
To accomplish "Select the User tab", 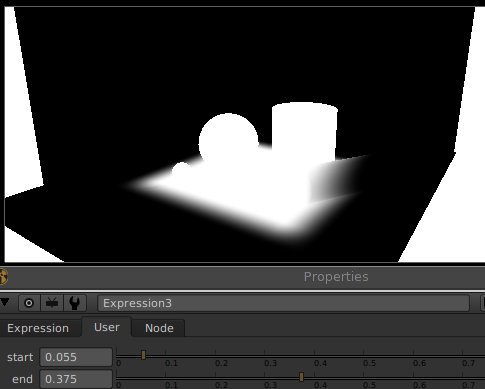I will (x=107, y=327).
